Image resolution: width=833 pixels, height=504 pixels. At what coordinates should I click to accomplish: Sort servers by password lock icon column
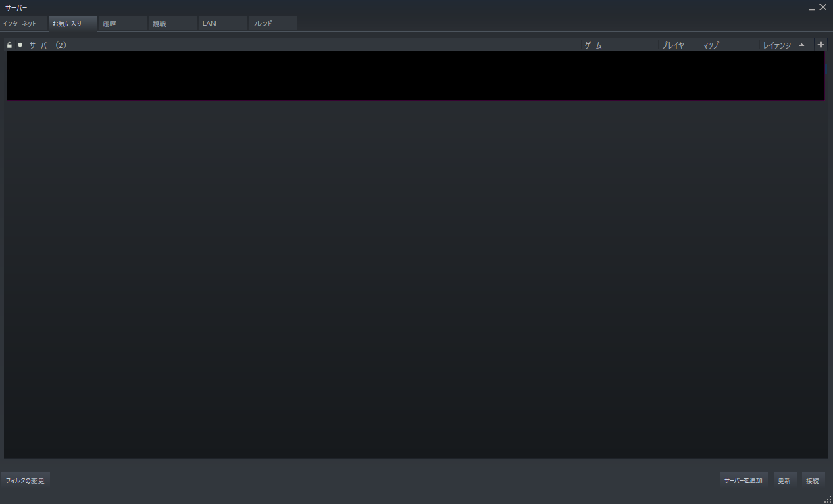(x=9, y=45)
